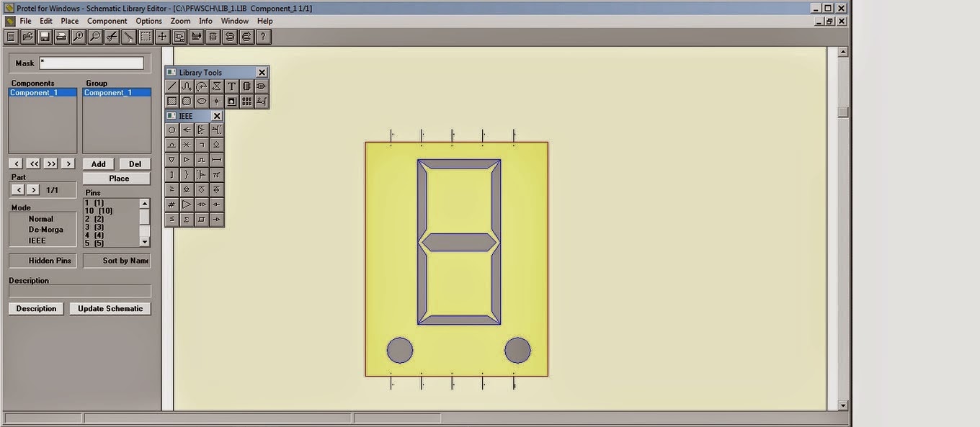Select the ellipse tool in Library Tools

click(x=202, y=102)
